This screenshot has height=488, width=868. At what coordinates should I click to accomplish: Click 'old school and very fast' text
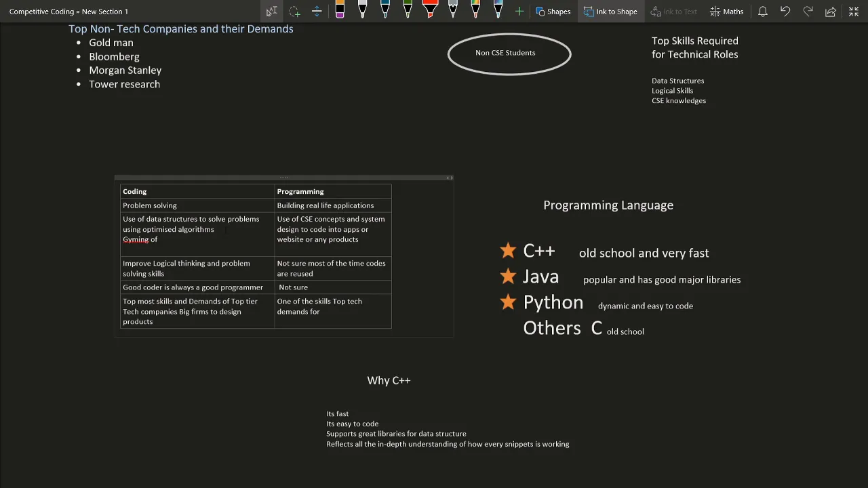[644, 253]
